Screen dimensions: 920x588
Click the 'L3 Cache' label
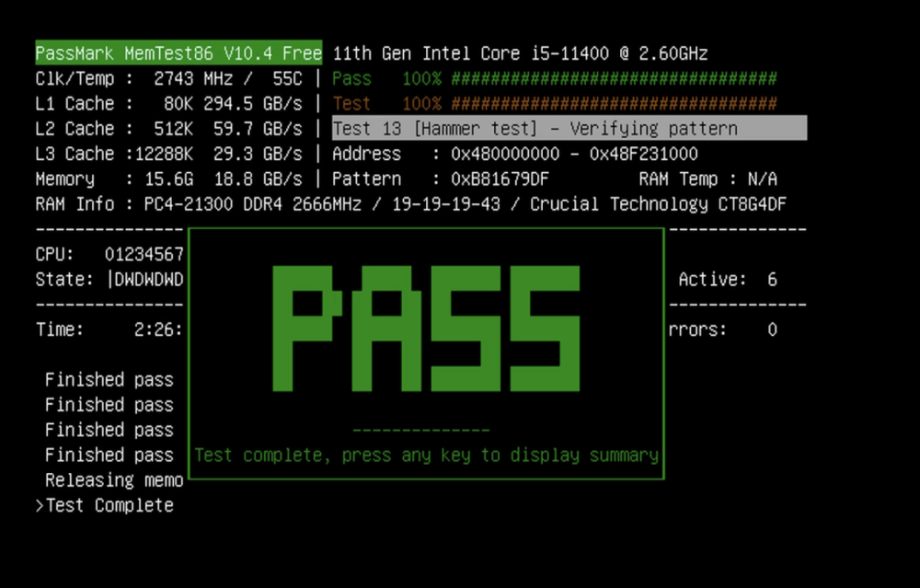coord(75,154)
